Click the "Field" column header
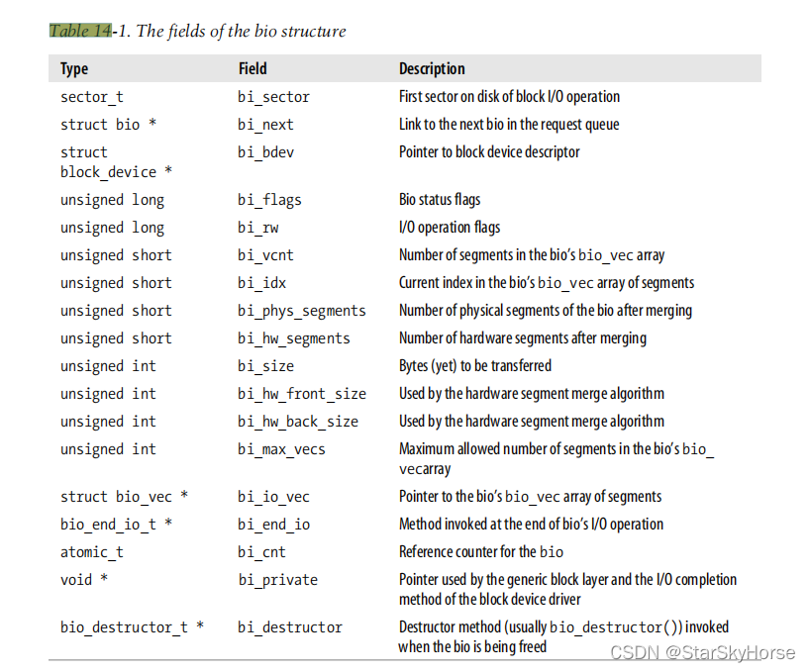The image size is (810, 672). pos(253,68)
